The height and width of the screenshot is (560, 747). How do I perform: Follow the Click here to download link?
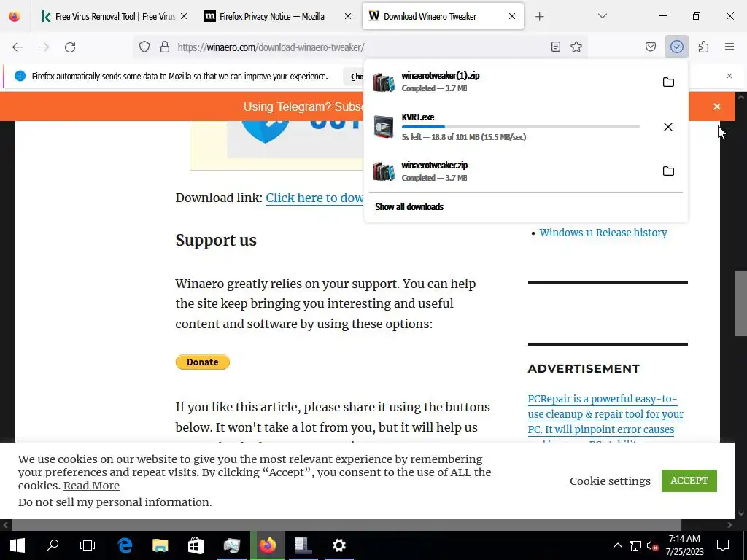(314, 198)
